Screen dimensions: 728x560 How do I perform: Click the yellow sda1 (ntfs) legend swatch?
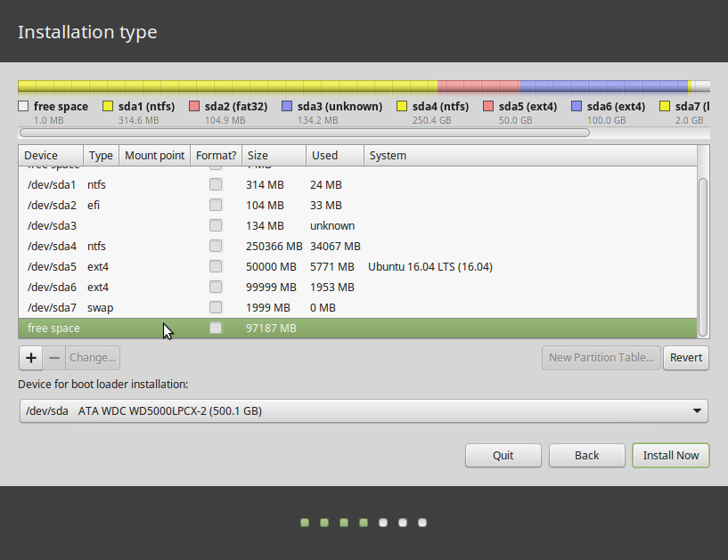click(108, 107)
